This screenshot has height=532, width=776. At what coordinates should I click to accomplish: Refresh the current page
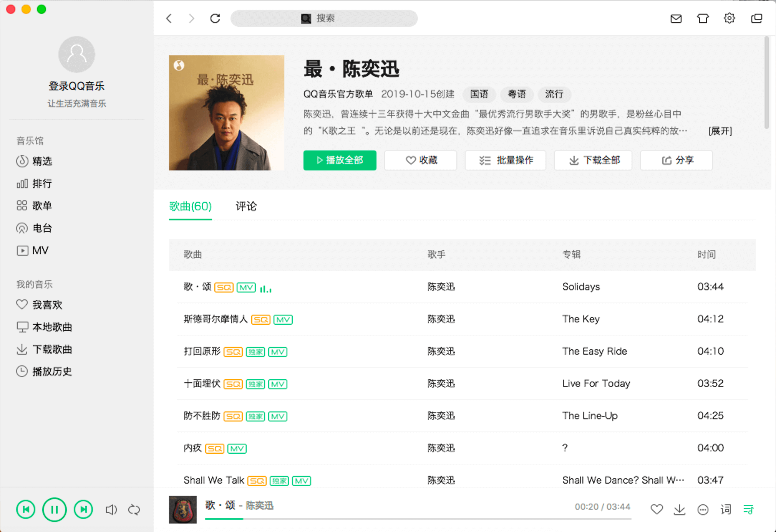click(215, 18)
